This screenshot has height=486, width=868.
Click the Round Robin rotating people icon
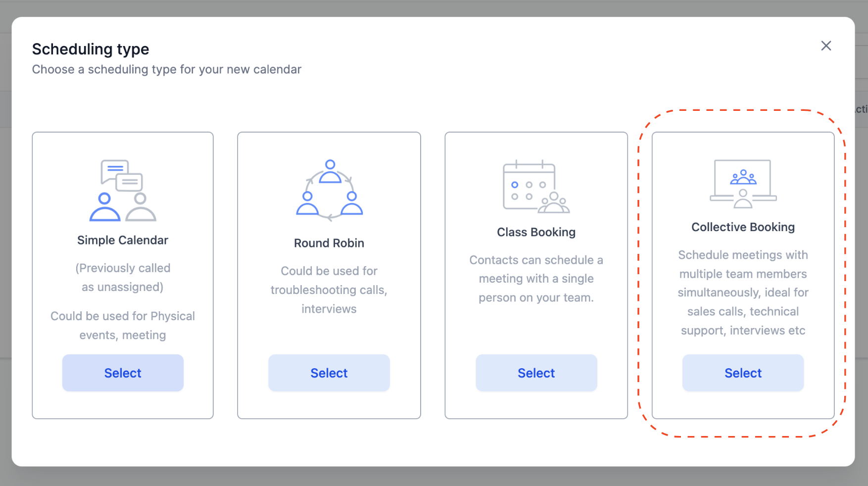tap(330, 190)
